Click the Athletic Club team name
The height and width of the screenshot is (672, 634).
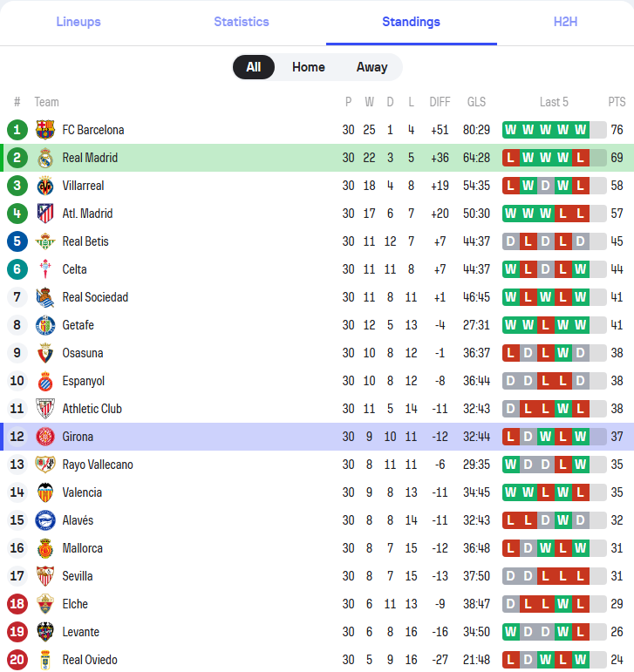pyautogui.click(x=92, y=409)
